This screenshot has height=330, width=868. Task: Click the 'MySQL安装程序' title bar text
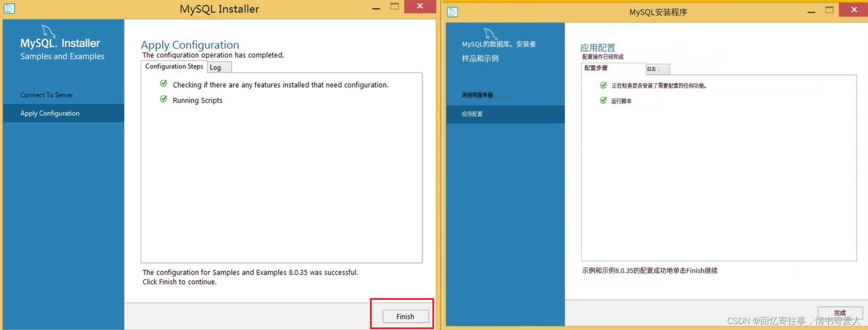(658, 12)
